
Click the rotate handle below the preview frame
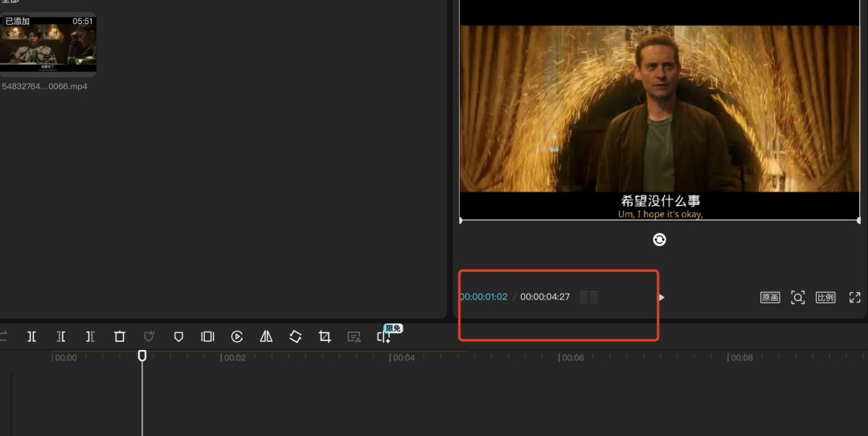(x=659, y=240)
